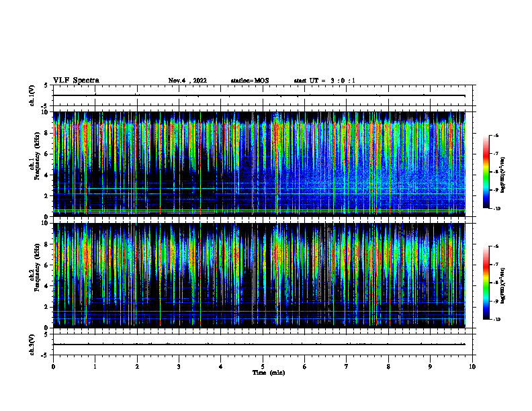
Task: Click inside the ch.2 frequency spectrogram
Action: point(259,275)
